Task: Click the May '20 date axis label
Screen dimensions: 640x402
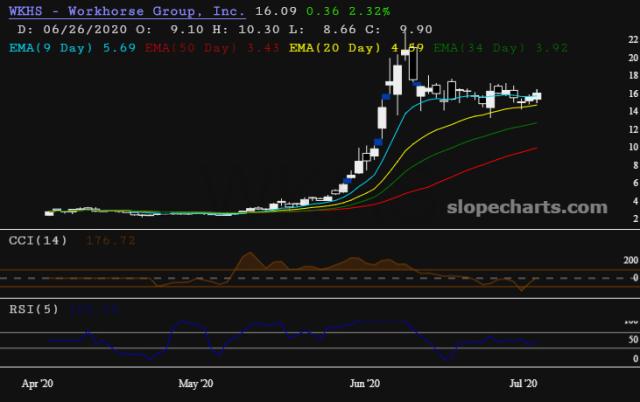Action: click(x=196, y=383)
